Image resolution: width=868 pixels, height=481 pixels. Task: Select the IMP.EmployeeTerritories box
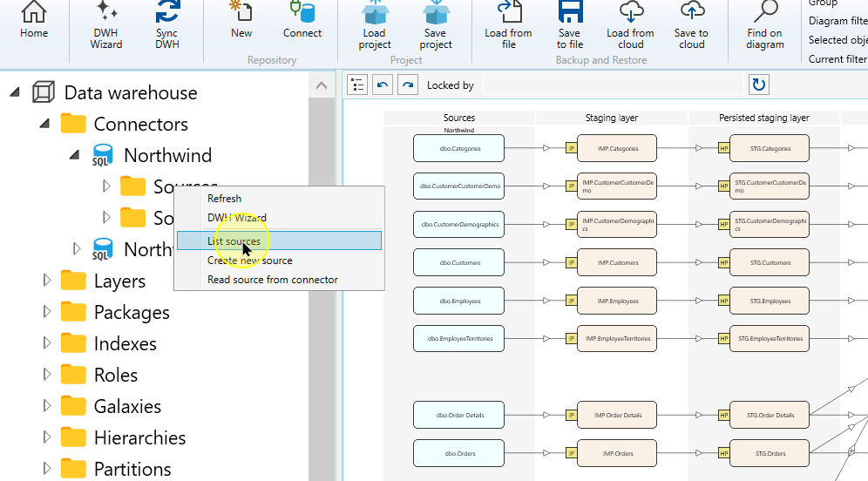point(617,339)
